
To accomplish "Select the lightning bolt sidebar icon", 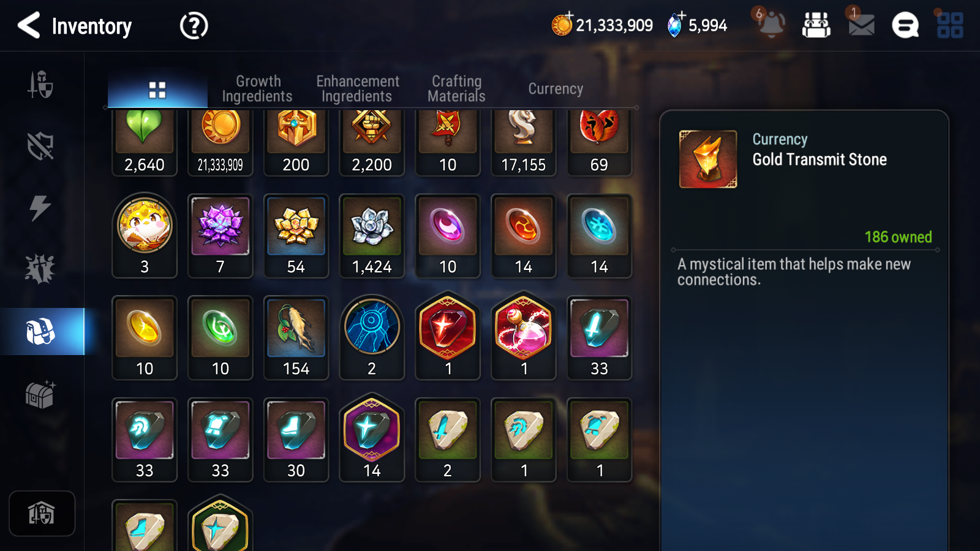I will 40,208.
